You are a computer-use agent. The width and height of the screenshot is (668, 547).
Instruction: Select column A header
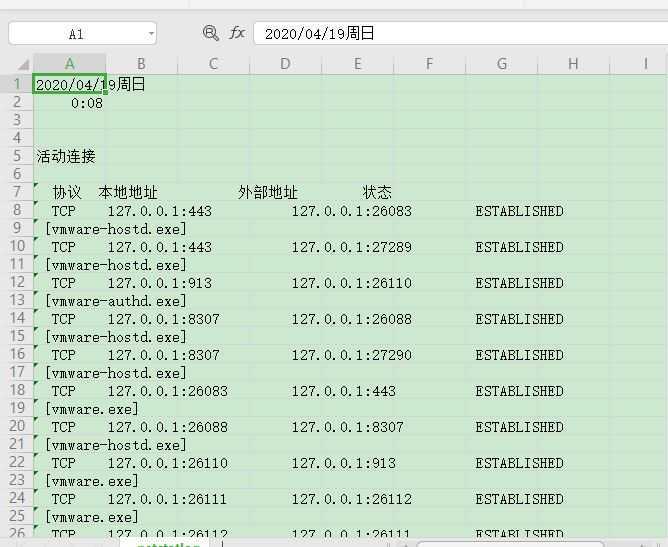click(69, 64)
